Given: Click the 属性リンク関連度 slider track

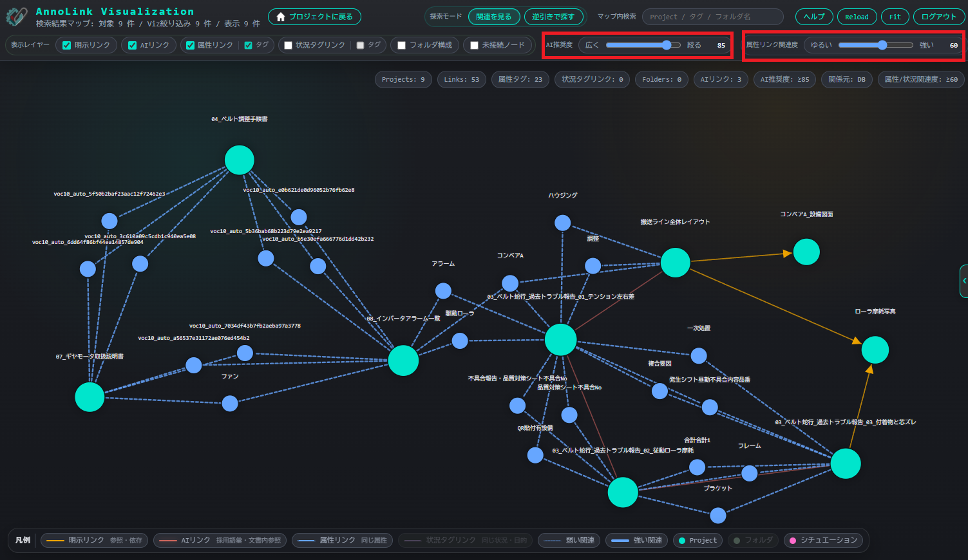Looking at the screenshot, I should [876, 45].
